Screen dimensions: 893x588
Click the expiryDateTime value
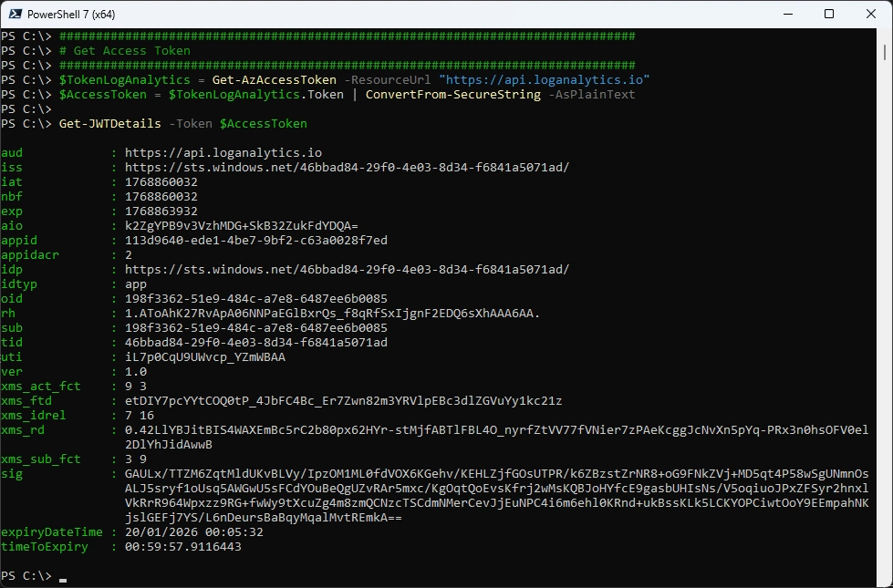pyautogui.click(x=193, y=532)
